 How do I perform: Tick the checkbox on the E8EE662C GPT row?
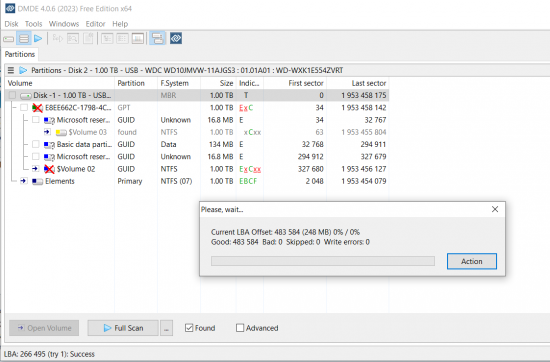[x=24, y=107]
